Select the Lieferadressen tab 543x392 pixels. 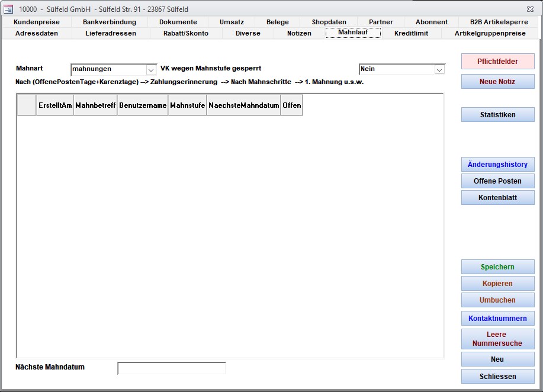pos(111,33)
